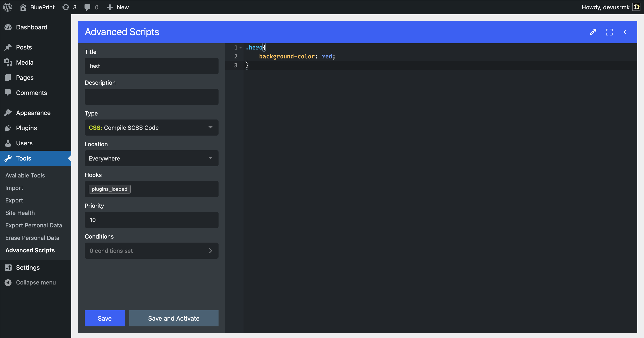644x338 pixels.
Task: Open the Type dropdown
Action: (151, 128)
